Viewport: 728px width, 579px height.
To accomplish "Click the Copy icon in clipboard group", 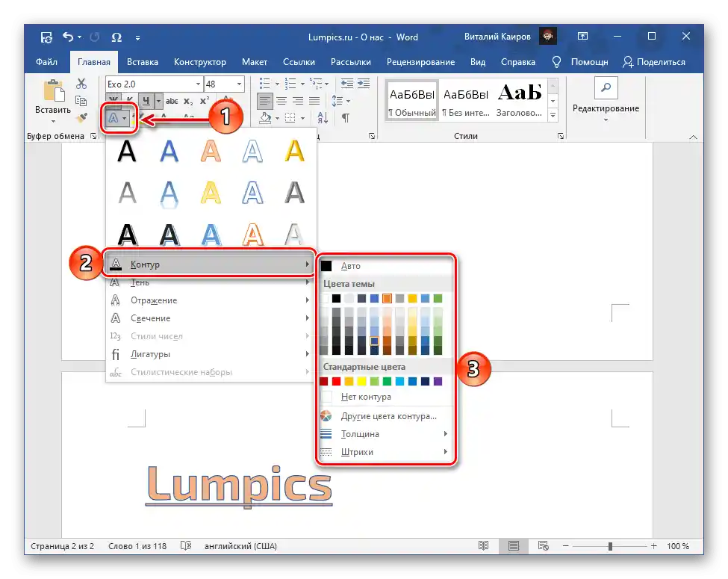I will coord(81,101).
